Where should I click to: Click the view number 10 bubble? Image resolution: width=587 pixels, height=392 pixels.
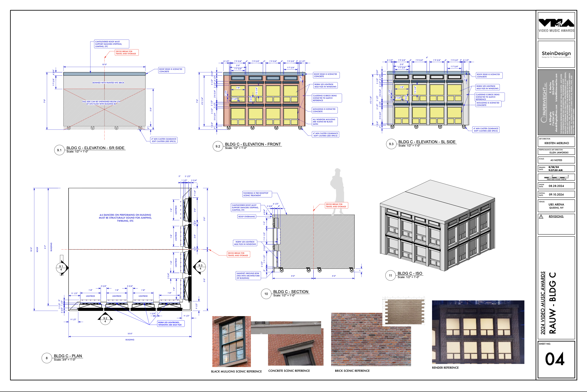coord(266,294)
